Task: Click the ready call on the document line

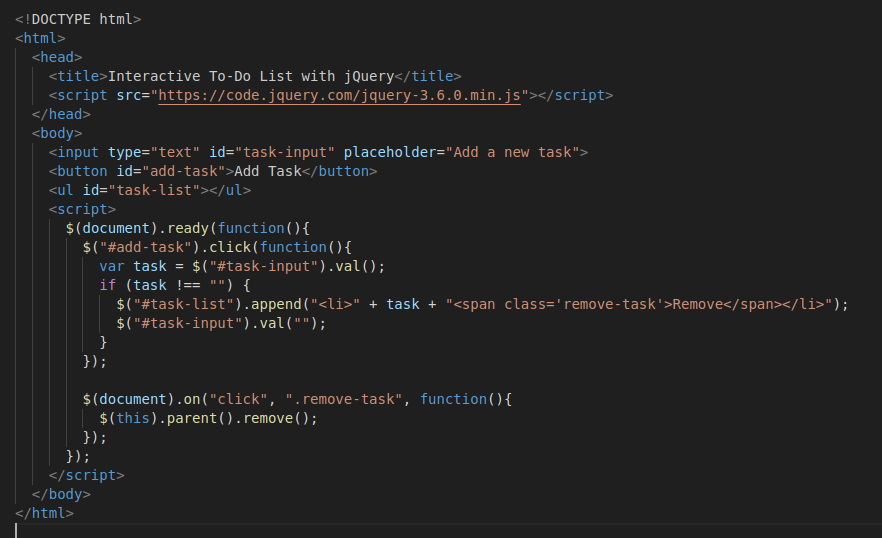Action: (x=188, y=228)
